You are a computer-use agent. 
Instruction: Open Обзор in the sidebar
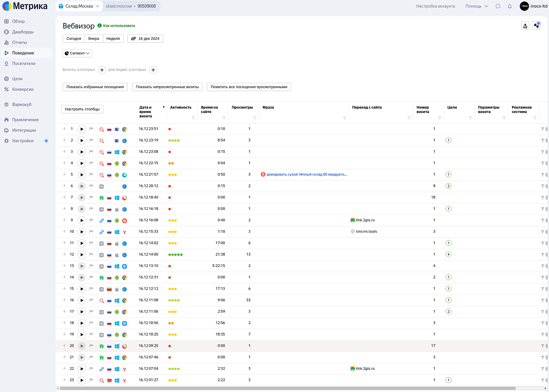[x=18, y=21]
